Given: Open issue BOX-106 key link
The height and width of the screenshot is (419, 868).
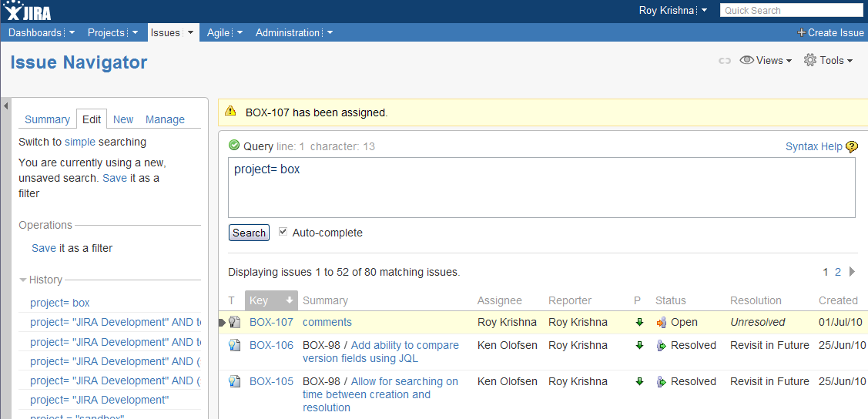Looking at the screenshot, I should [271, 345].
